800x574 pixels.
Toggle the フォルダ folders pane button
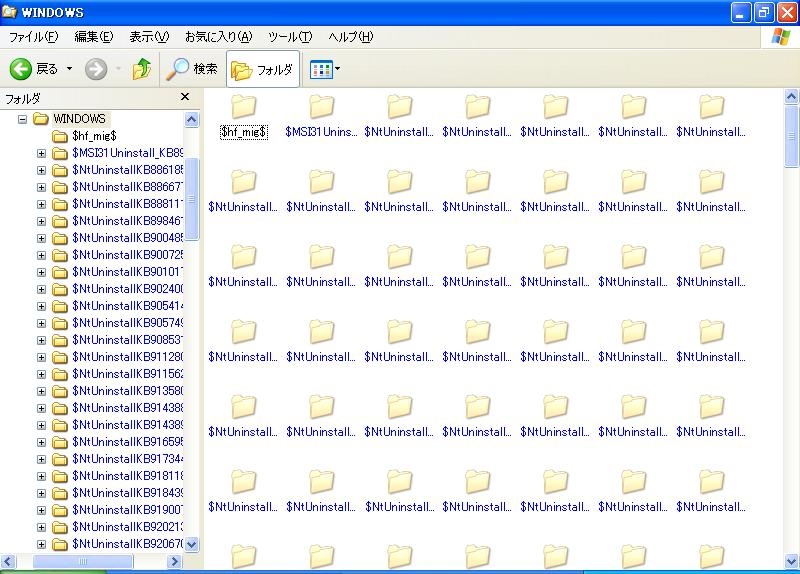[x=262, y=69]
